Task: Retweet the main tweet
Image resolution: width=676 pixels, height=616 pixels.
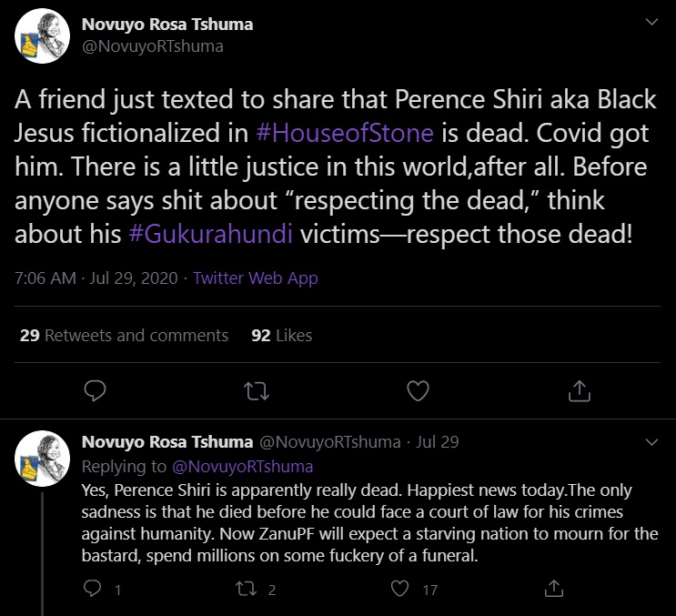Action: point(257,390)
